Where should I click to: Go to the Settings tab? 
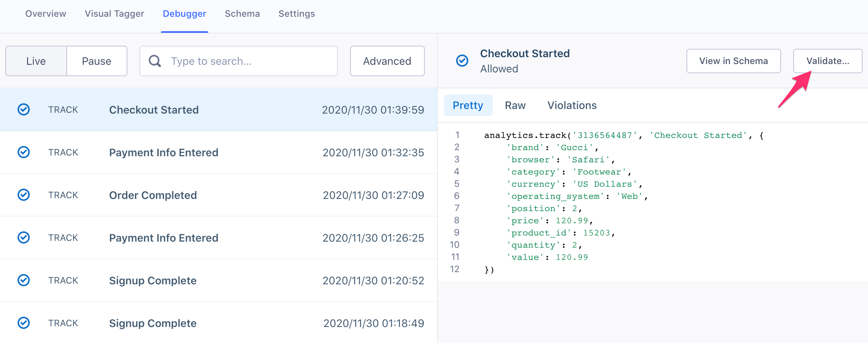(297, 14)
